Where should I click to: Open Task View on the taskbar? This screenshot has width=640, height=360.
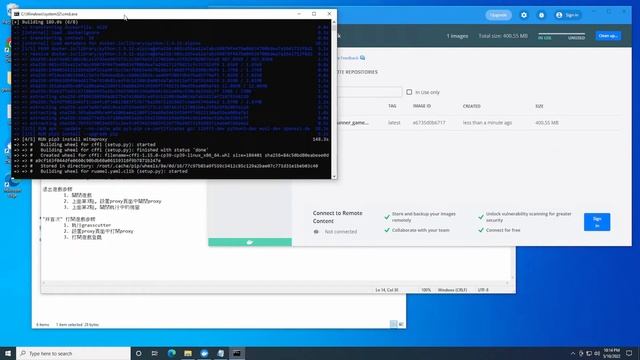click(x=155, y=353)
